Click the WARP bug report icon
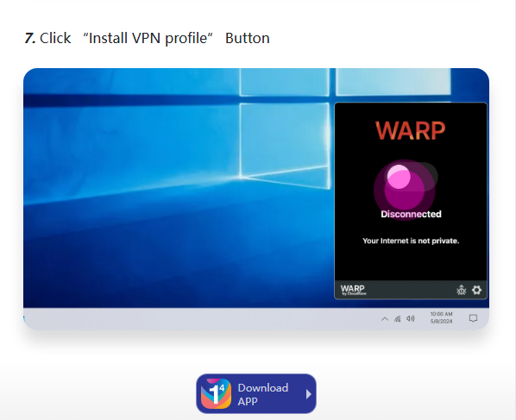Viewport: 516px width, 420px height. 462,290
